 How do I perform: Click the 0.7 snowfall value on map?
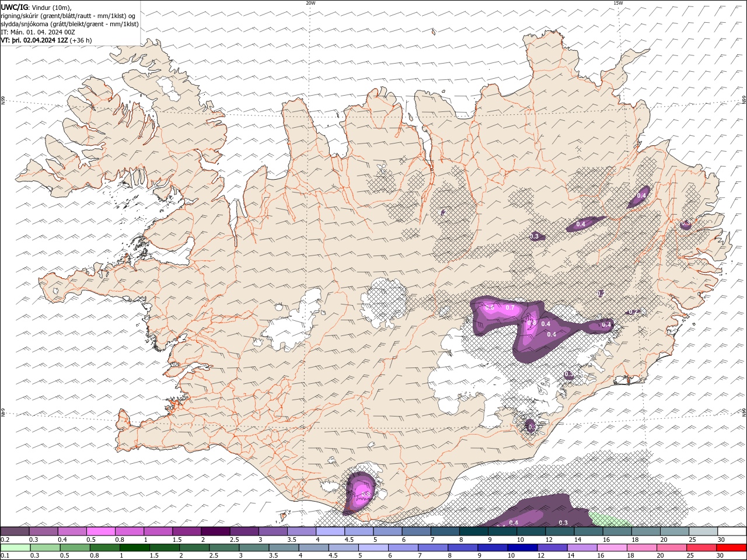509,307
